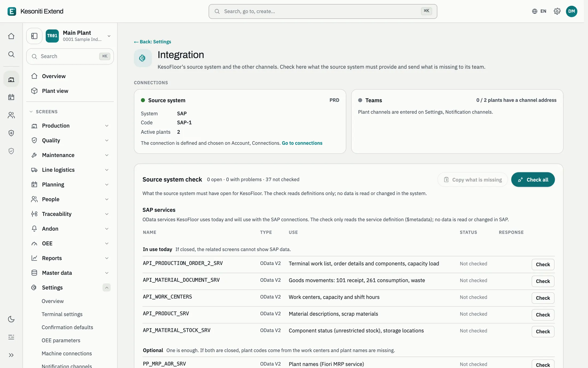Focus the sidebar Search field
This screenshot has height=368, width=588.
pos(70,56)
